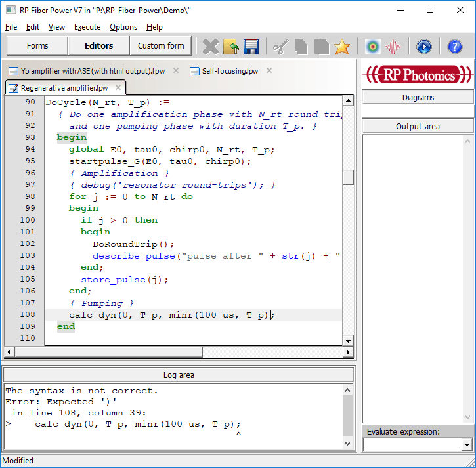The image size is (476, 468).
Task: Open help with the blue question mark icon
Action: pyautogui.click(x=454, y=47)
